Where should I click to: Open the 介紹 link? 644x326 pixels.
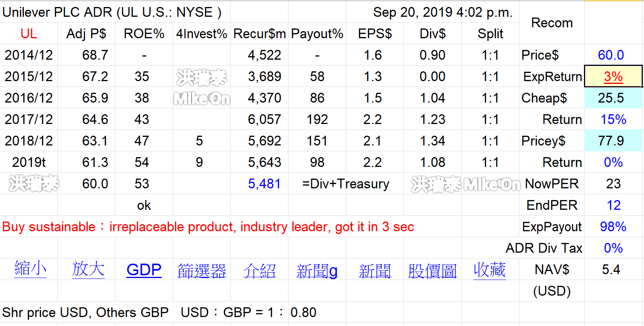click(x=259, y=271)
